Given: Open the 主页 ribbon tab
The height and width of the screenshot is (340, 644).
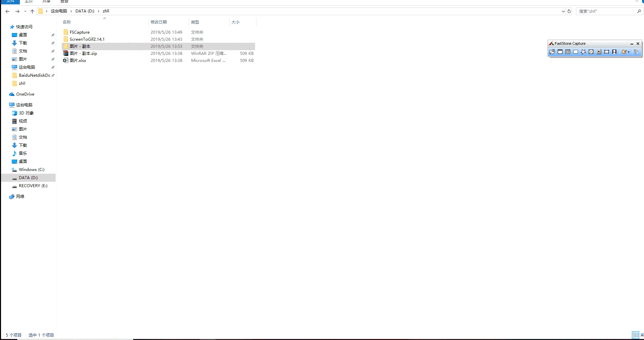Looking at the screenshot, I should [29, 1].
